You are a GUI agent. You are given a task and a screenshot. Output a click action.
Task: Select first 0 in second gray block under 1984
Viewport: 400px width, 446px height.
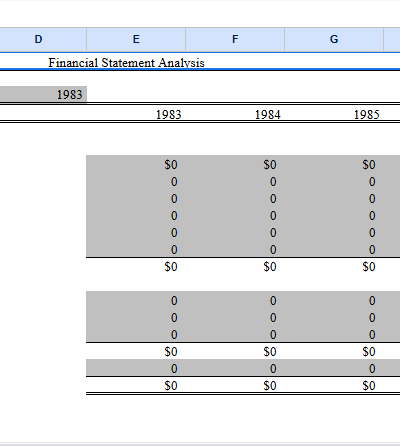coord(235,300)
